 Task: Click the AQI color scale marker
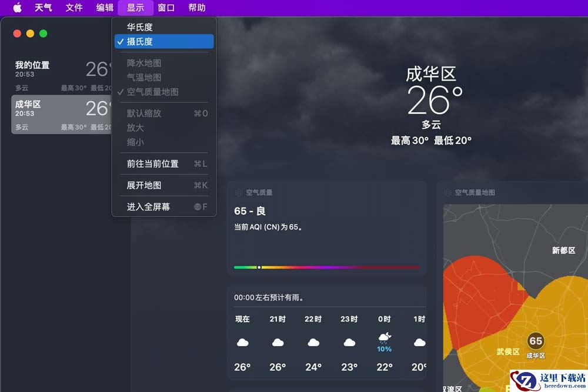(259, 267)
